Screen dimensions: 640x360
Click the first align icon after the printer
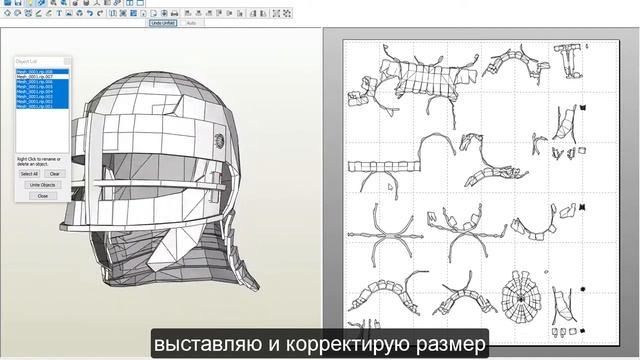tap(187, 13)
